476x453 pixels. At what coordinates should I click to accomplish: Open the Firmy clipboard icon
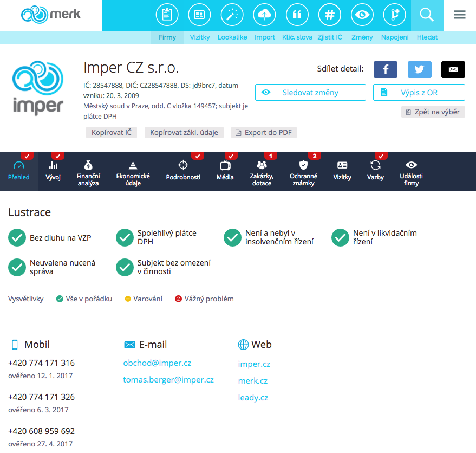(167, 15)
